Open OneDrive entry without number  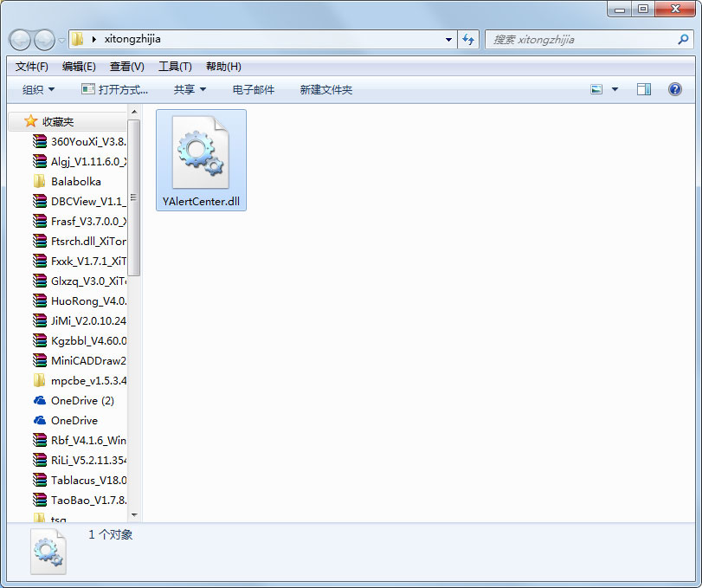click(66, 421)
